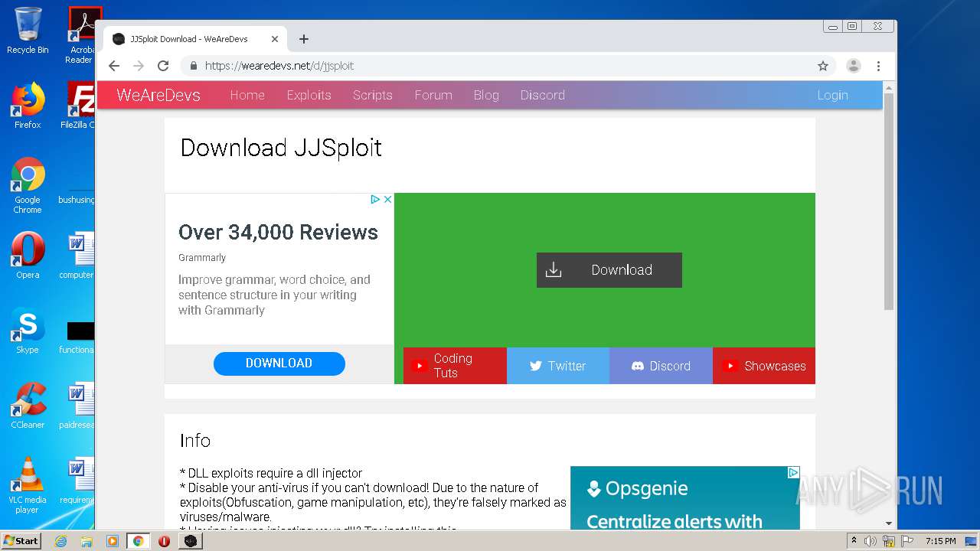Open the Coding Tuts YouTube link
The height and width of the screenshot is (551, 980).
(455, 366)
